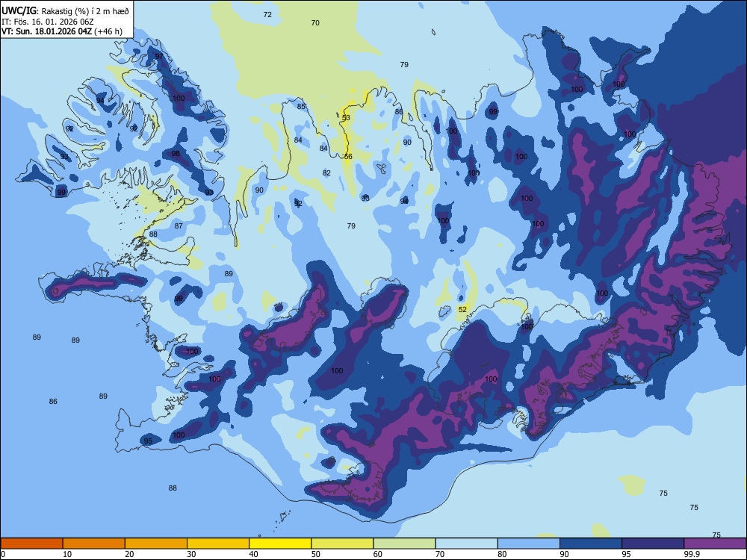Click the amber 20–30 legend swatch
This screenshot has height=560, width=747.
tap(156, 544)
